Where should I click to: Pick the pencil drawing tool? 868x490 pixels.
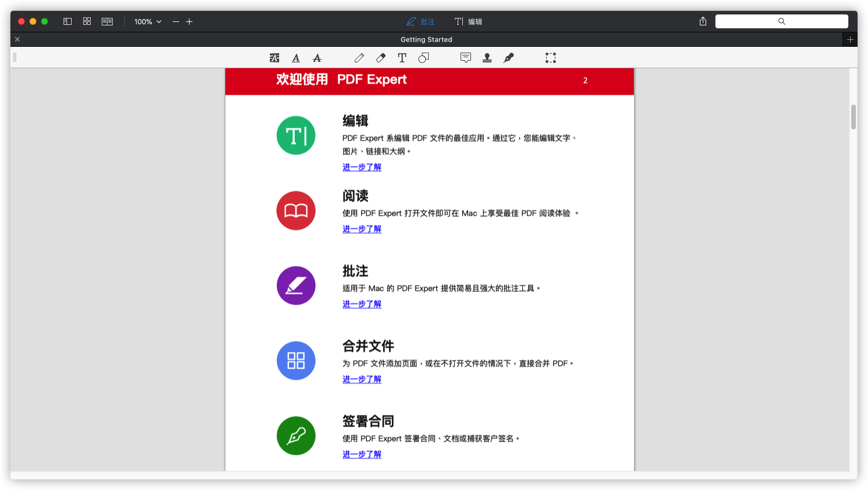[x=359, y=58]
